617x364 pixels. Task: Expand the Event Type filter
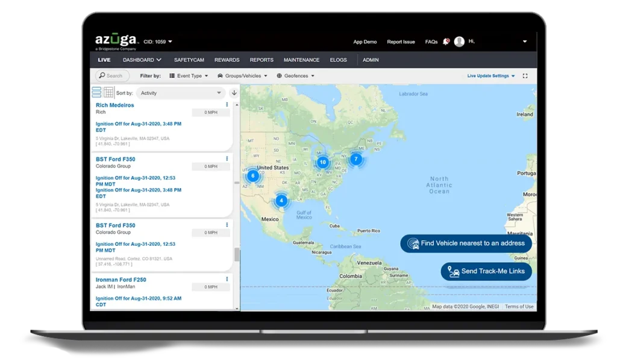pos(188,76)
